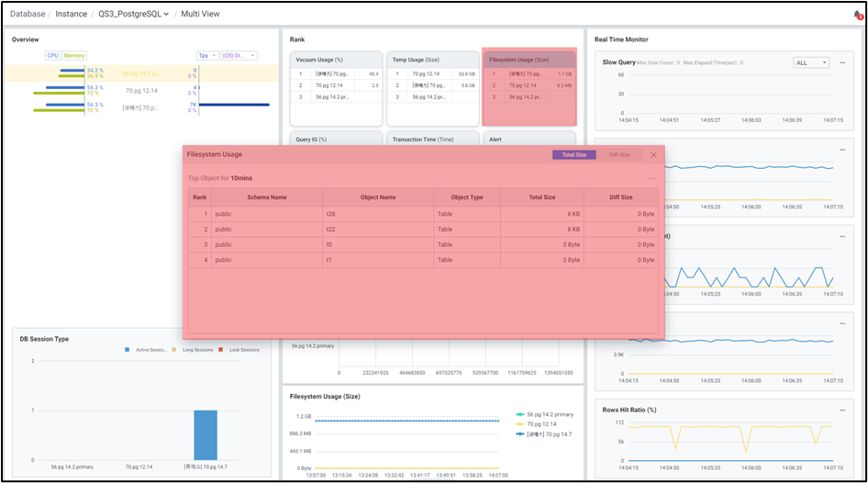Toggle the Active Sessions legend marker
Screen dimensions: 868x483
pos(128,350)
